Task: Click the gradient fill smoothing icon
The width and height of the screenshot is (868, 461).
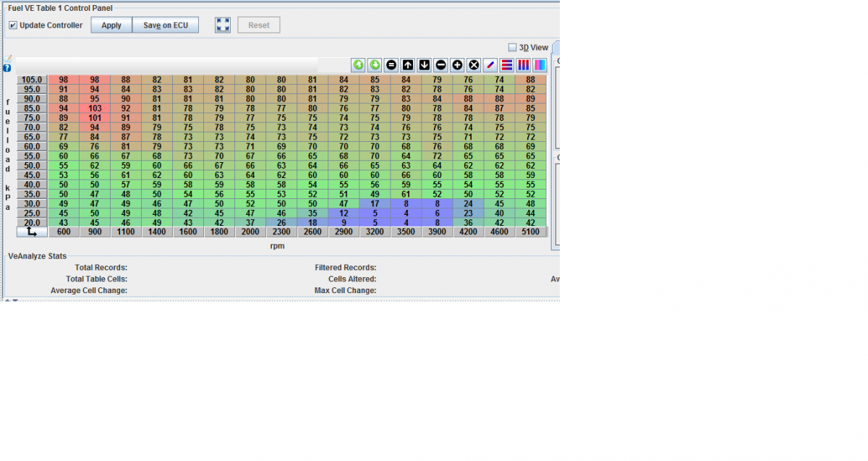Action: (x=540, y=65)
